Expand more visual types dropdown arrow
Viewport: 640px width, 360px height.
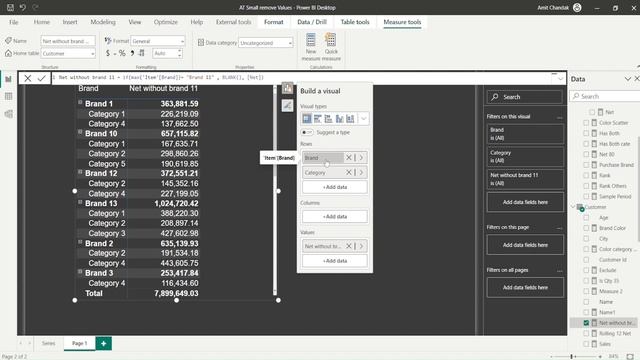[363, 119]
